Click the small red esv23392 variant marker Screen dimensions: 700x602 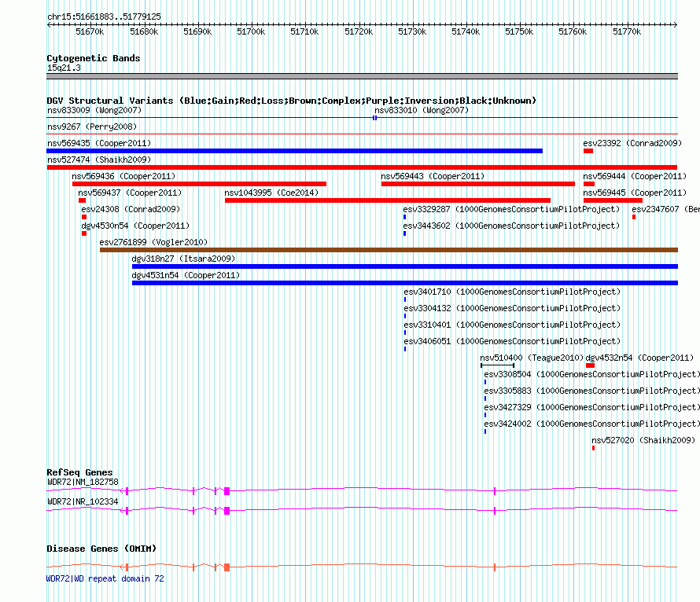click(588, 151)
